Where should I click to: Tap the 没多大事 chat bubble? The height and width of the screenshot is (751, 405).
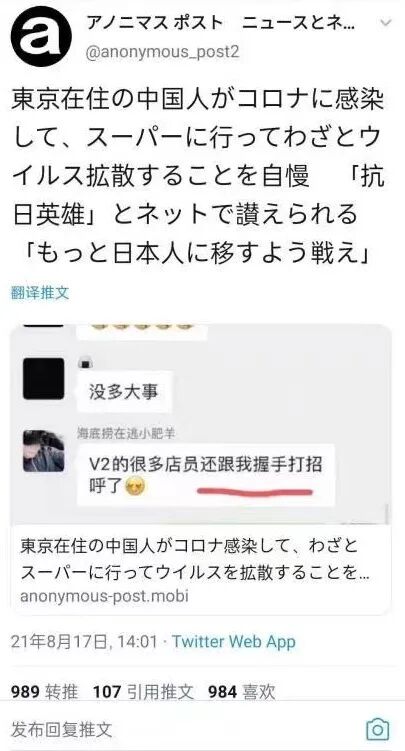click(x=124, y=392)
